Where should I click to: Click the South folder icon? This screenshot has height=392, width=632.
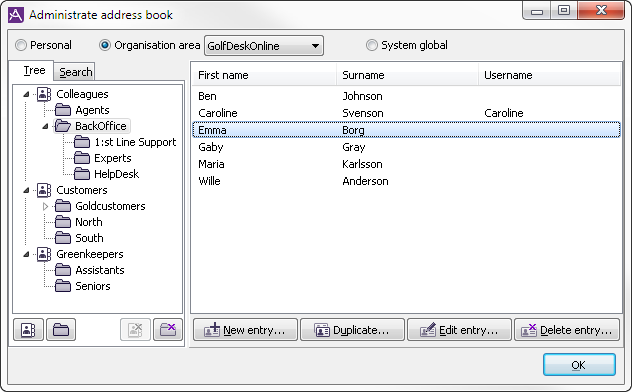click(63, 238)
